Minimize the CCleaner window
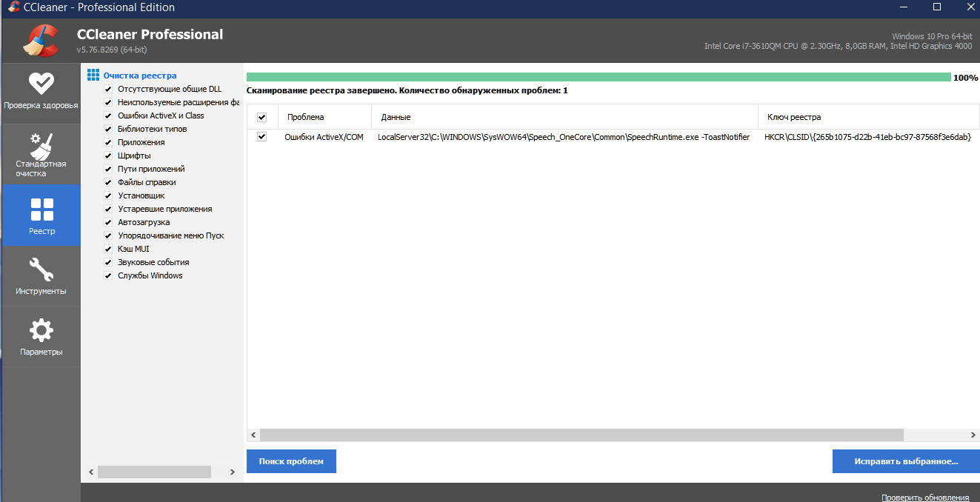Viewport: 980px width, 502px height. [904, 7]
